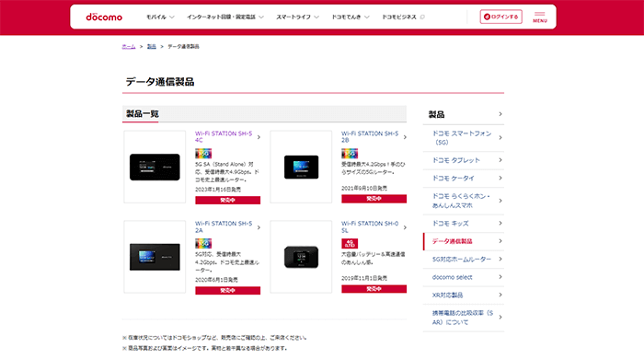Viewport: 644px width, 359px height.
Task: Click the 2019年11月1日発売 release date text
Action: point(364,278)
